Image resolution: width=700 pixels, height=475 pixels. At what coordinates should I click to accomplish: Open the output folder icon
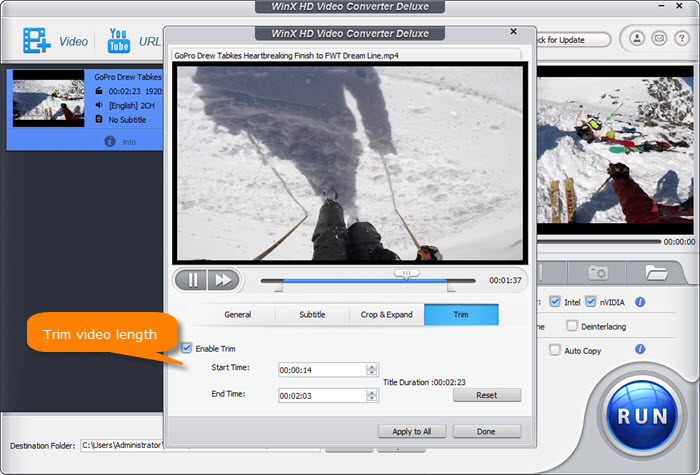(656, 272)
